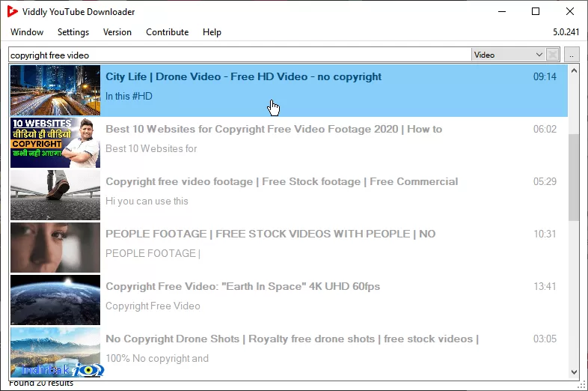Open the Video type dropdown
The height and width of the screenshot is (391, 588).
pyautogui.click(x=508, y=55)
